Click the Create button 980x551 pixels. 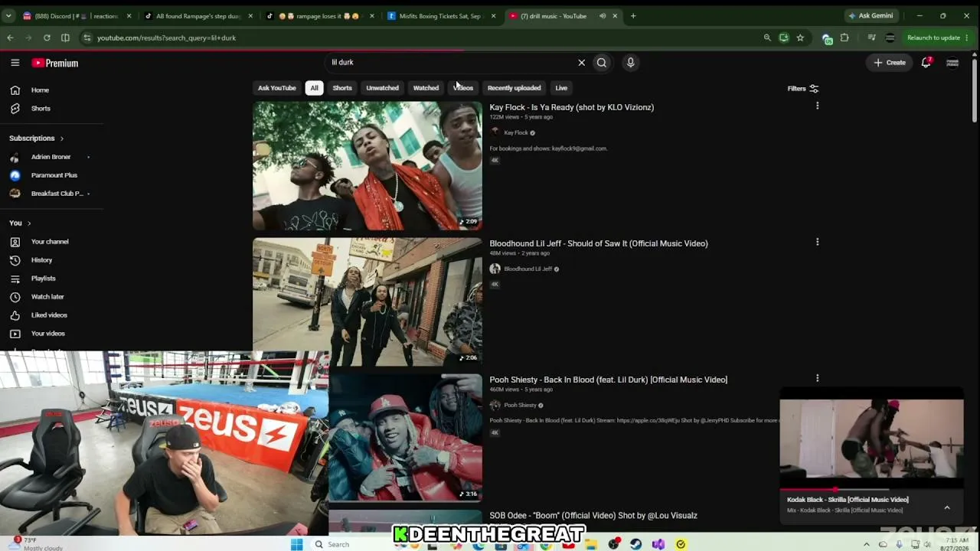pos(889,63)
